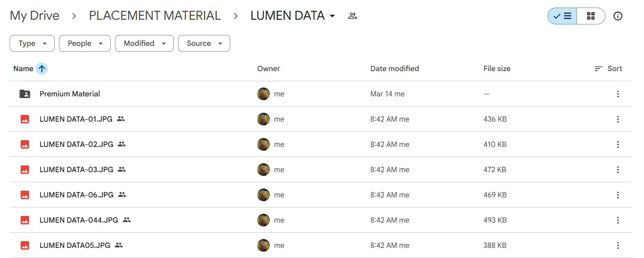Click the owner avatar in LUMEN DATA-03.JPG row
The image size is (644, 258).
[x=263, y=170]
